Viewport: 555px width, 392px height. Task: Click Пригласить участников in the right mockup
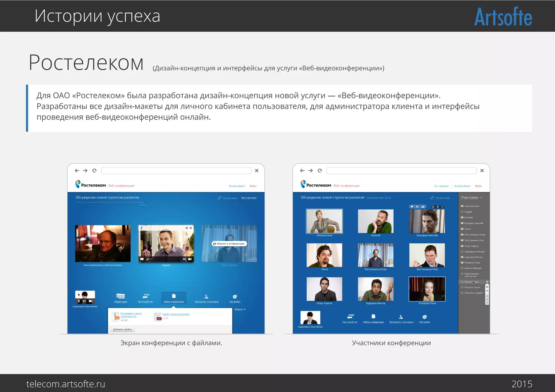(401, 319)
